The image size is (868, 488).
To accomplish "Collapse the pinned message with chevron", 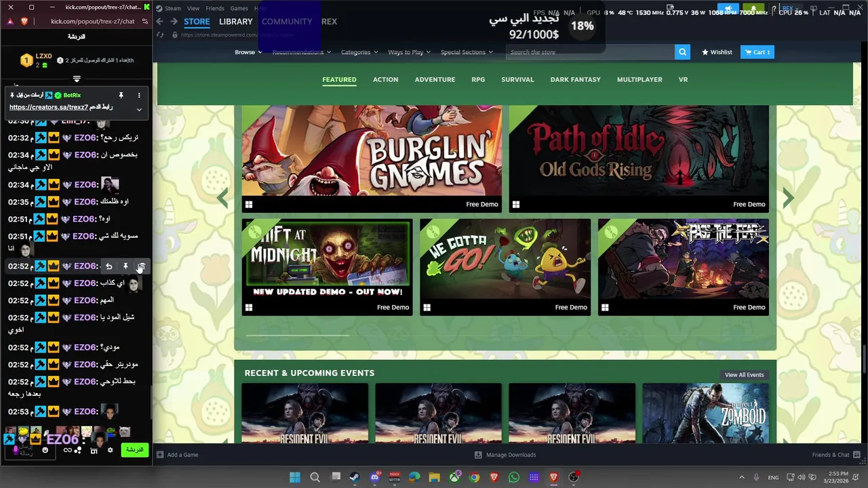I will pos(139,109).
